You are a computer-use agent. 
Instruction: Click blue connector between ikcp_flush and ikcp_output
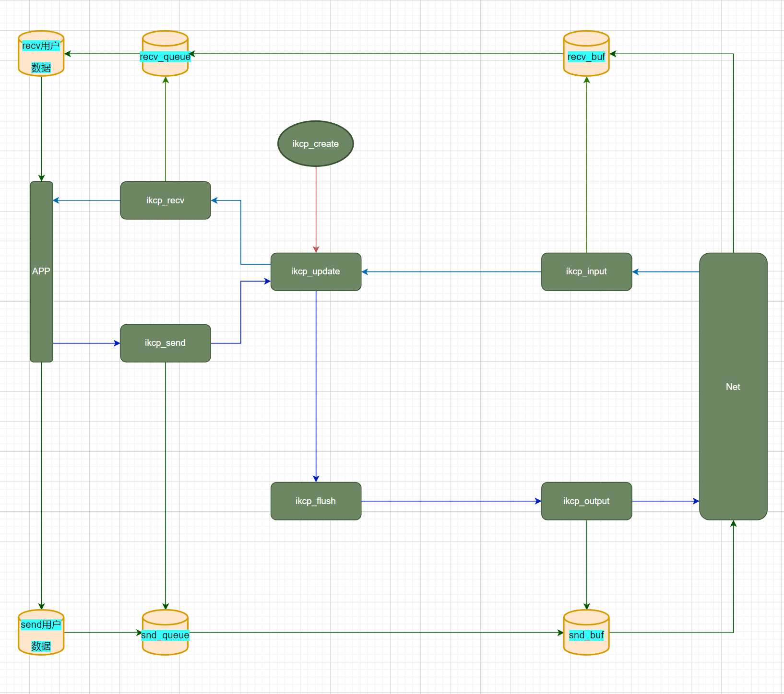click(x=451, y=501)
